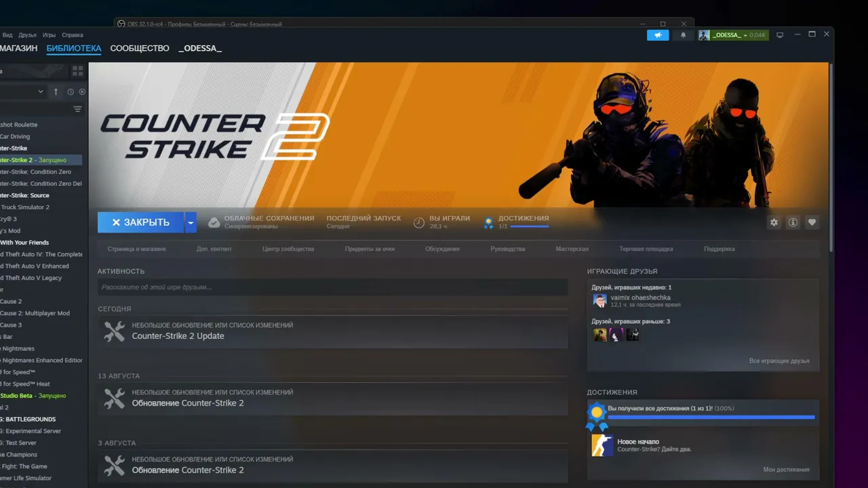Open Предметы за очки link

370,249
